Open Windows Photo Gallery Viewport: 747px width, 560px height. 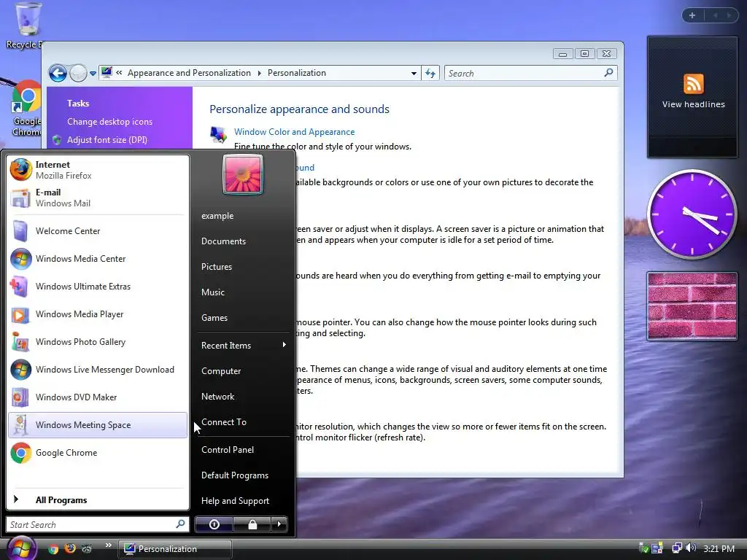tap(98, 342)
